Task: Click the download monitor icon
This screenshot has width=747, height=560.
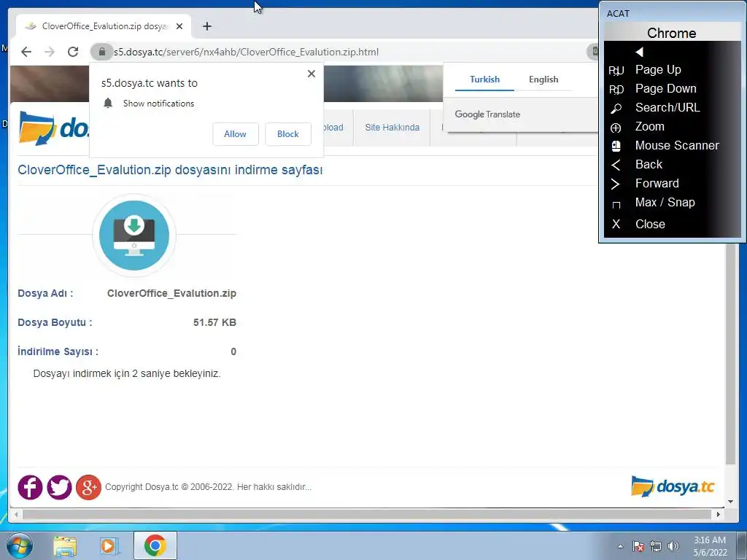Action: click(x=134, y=236)
